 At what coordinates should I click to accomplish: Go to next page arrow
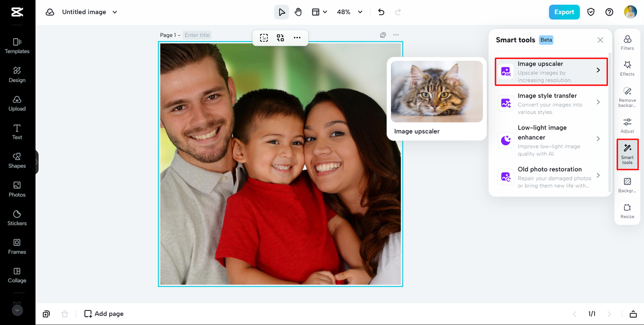(x=609, y=314)
